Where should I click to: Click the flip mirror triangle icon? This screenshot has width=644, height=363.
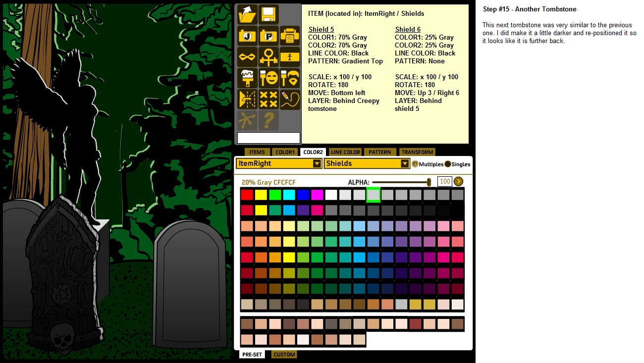point(247,100)
